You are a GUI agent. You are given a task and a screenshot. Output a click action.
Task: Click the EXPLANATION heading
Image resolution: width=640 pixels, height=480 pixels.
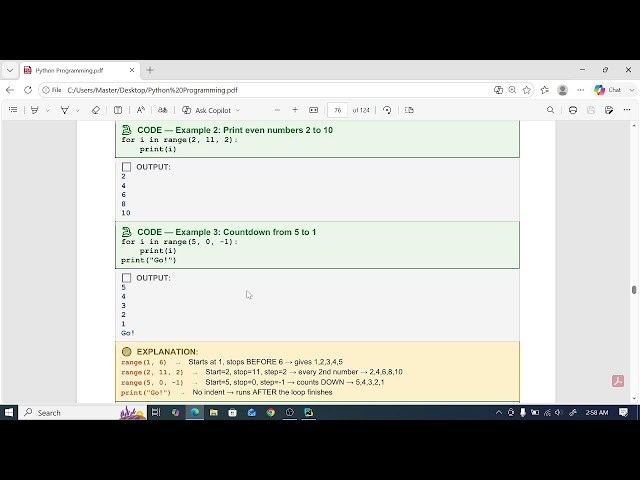167,352
